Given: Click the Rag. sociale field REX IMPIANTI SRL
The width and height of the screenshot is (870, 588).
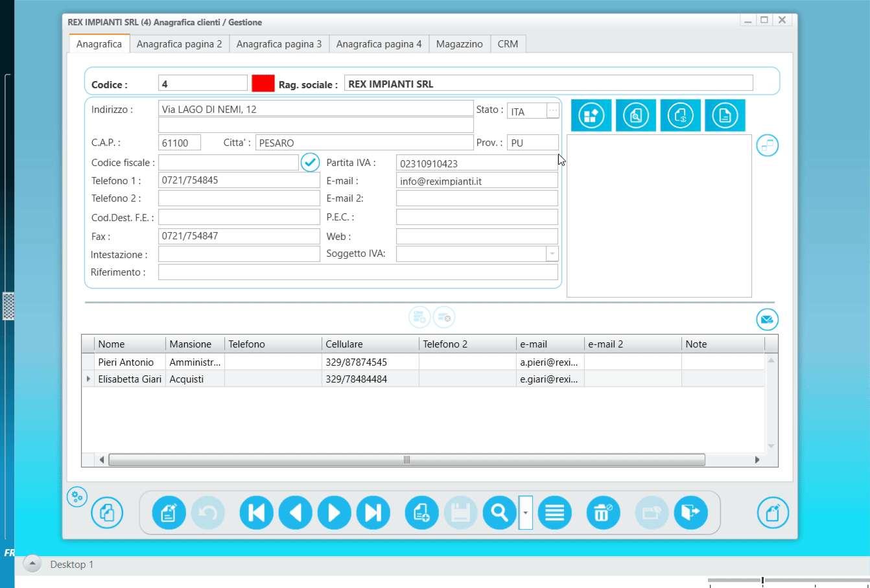Looking at the screenshot, I should [548, 84].
